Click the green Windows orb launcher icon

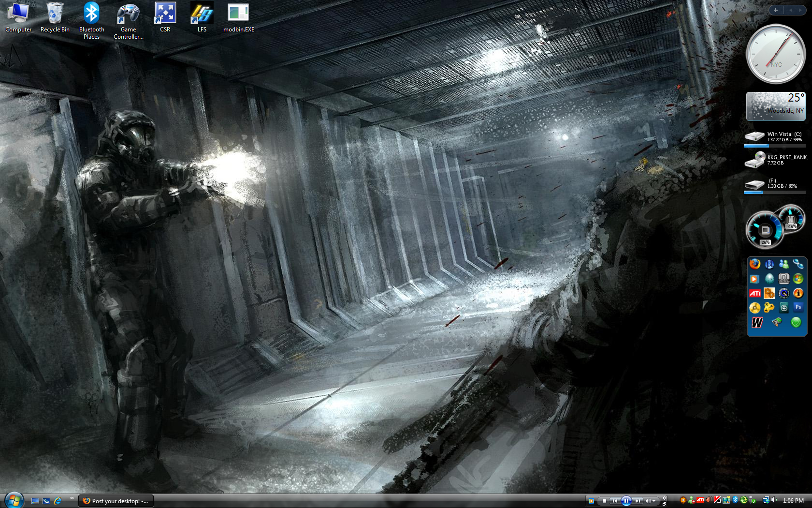pos(798,279)
